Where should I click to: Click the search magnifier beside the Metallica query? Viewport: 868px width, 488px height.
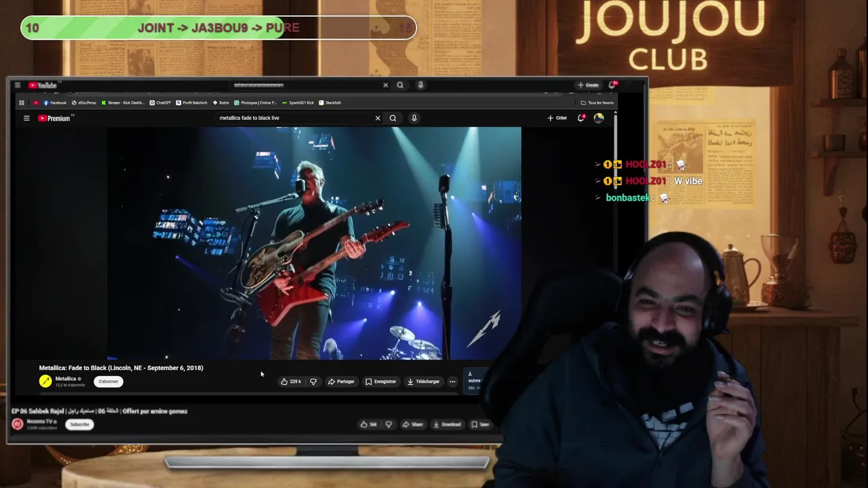(393, 118)
